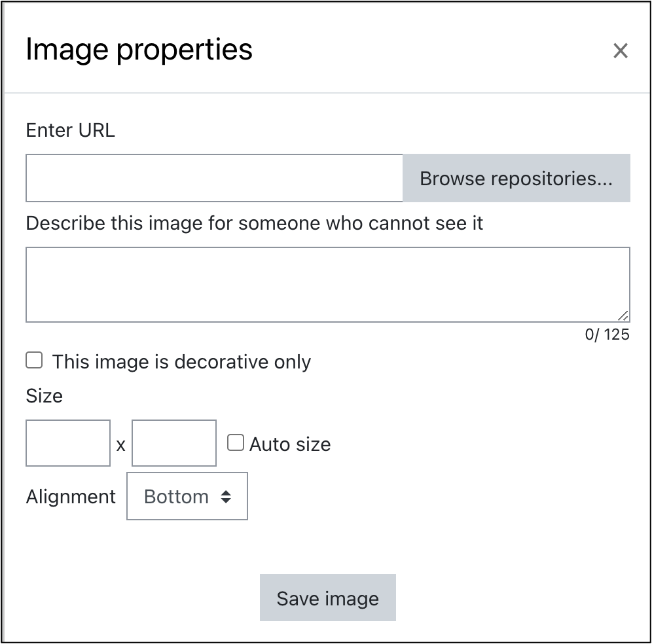Image resolution: width=652 pixels, height=644 pixels.
Task: Click the width field under Size
Action: coord(67,443)
